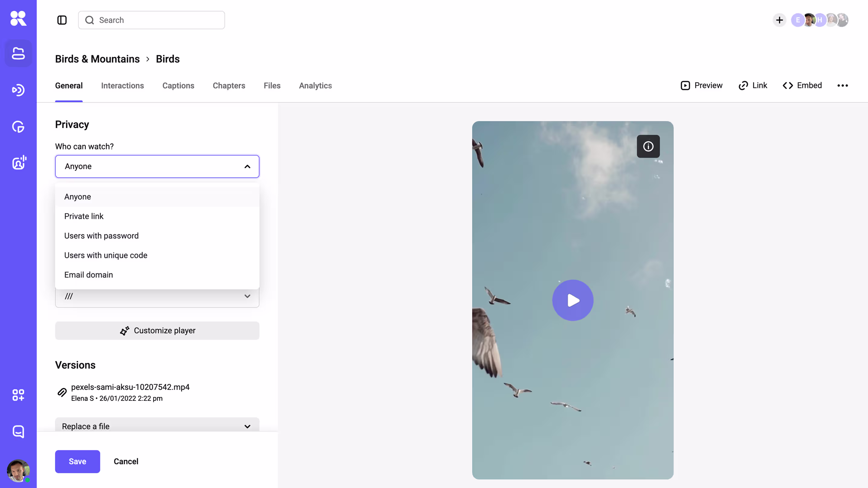
Task: Open the library folder icon in sidebar
Action: coord(18,53)
